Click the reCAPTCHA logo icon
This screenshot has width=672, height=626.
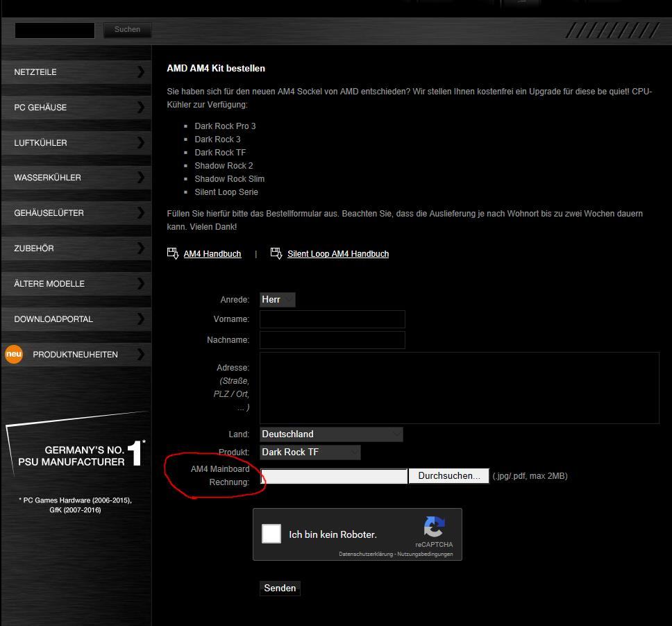coord(434,527)
